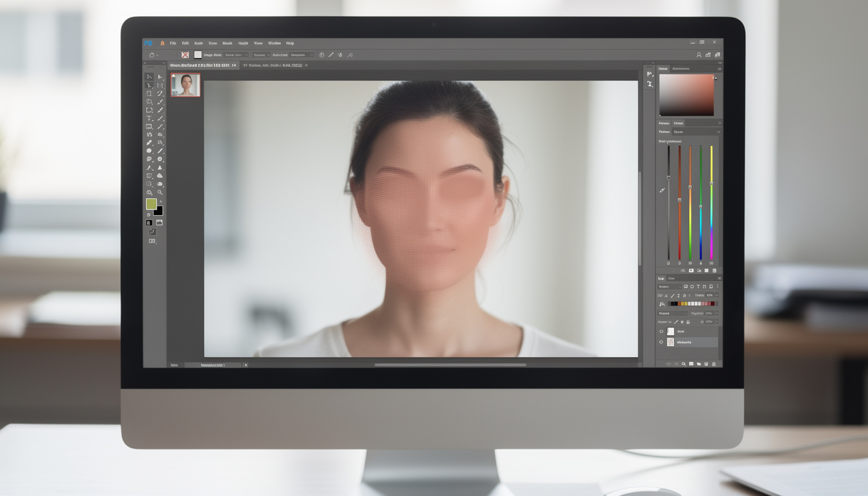Click the red vertical slider handle
This screenshot has width=868, height=496.
[x=679, y=200]
